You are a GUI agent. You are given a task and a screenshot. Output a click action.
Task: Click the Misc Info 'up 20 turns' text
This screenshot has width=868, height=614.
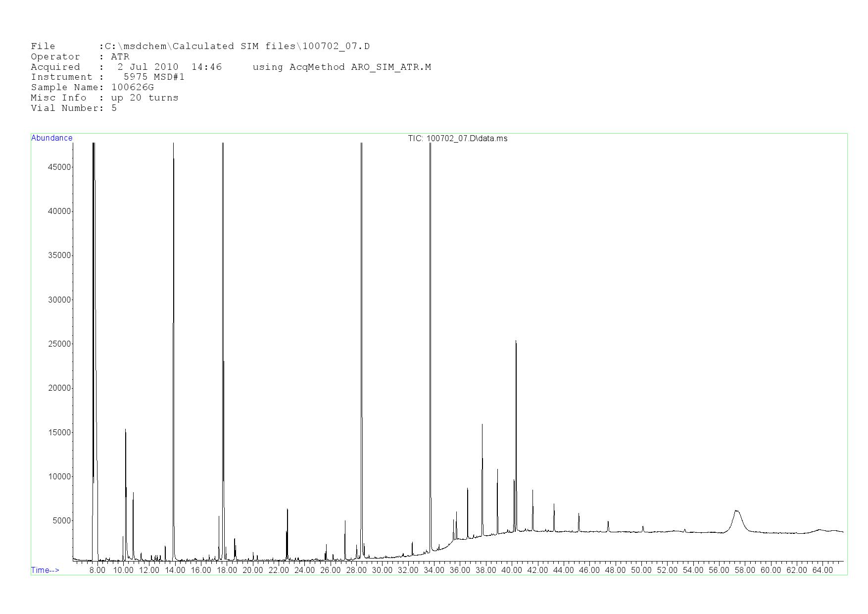(x=104, y=98)
